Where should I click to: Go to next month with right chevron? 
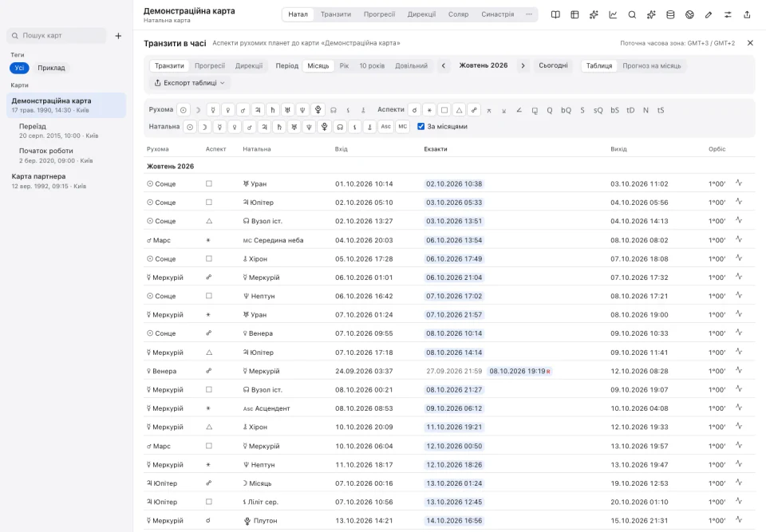coord(523,65)
